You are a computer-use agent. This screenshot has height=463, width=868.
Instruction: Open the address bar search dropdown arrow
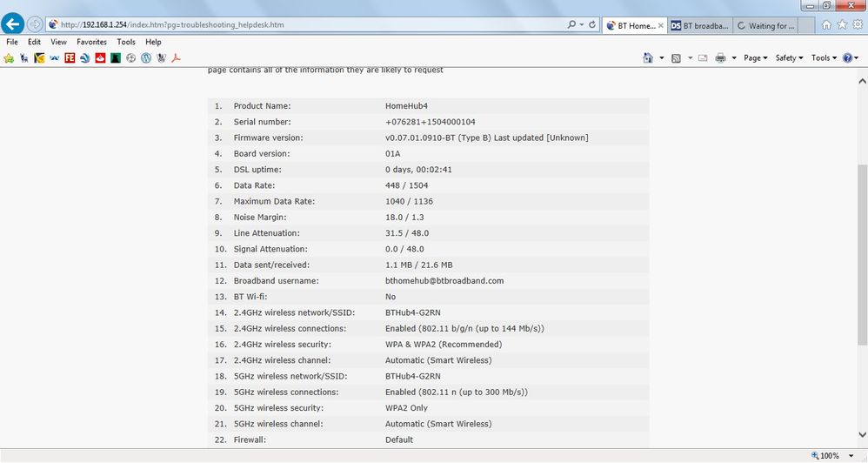click(581, 25)
